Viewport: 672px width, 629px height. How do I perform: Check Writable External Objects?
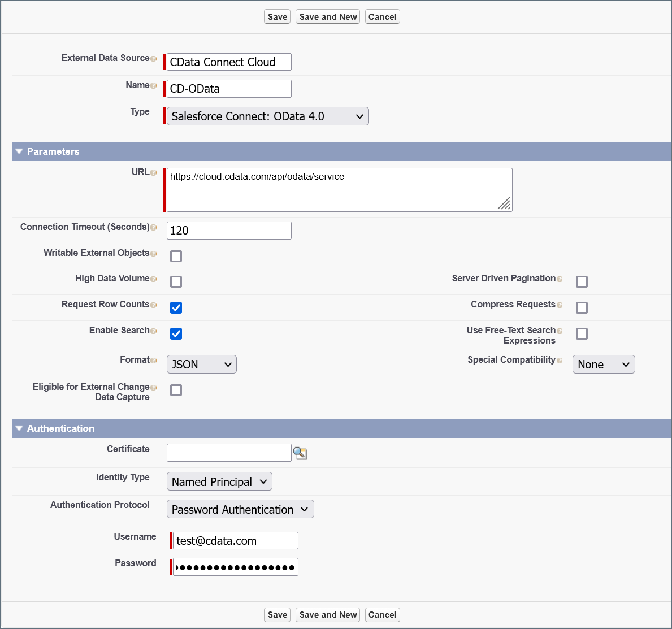176,256
